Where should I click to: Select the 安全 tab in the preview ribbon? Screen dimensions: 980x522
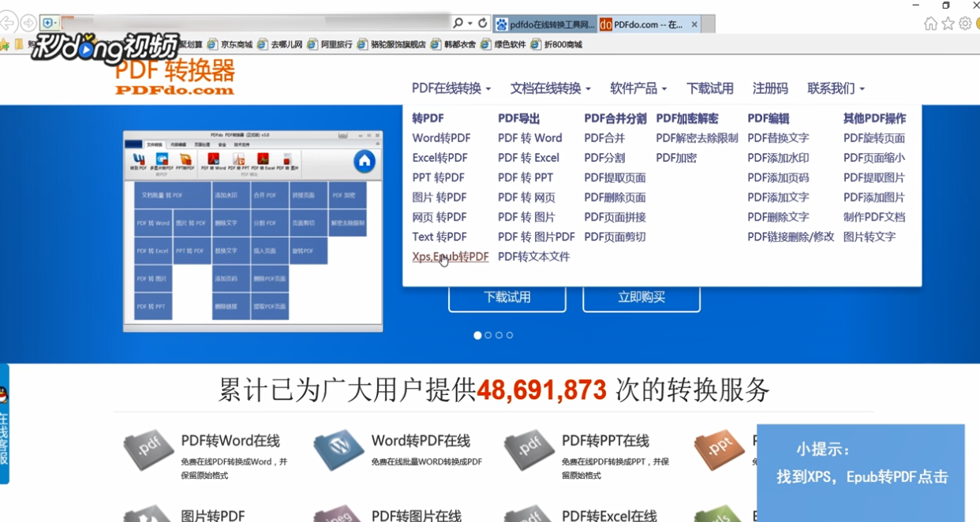[223, 145]
